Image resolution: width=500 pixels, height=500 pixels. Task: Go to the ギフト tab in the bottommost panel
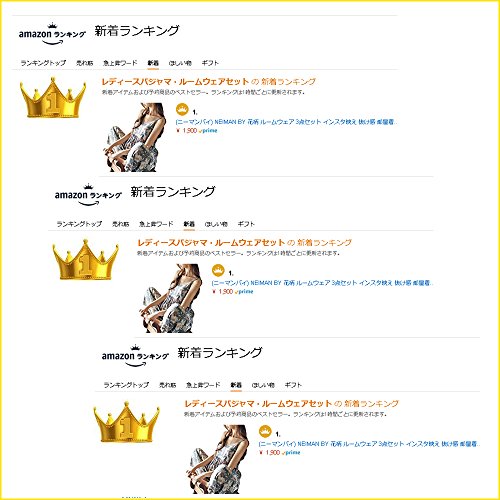coord(293,385)
